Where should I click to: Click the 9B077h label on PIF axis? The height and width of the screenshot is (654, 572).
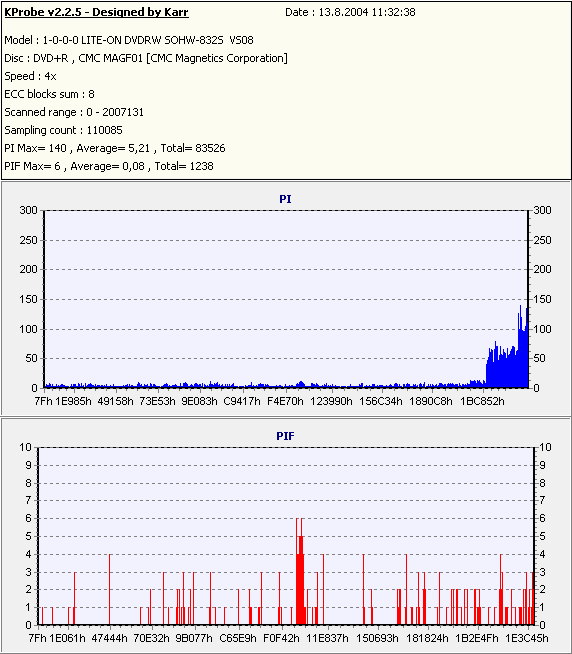click(x=194, y=638)
